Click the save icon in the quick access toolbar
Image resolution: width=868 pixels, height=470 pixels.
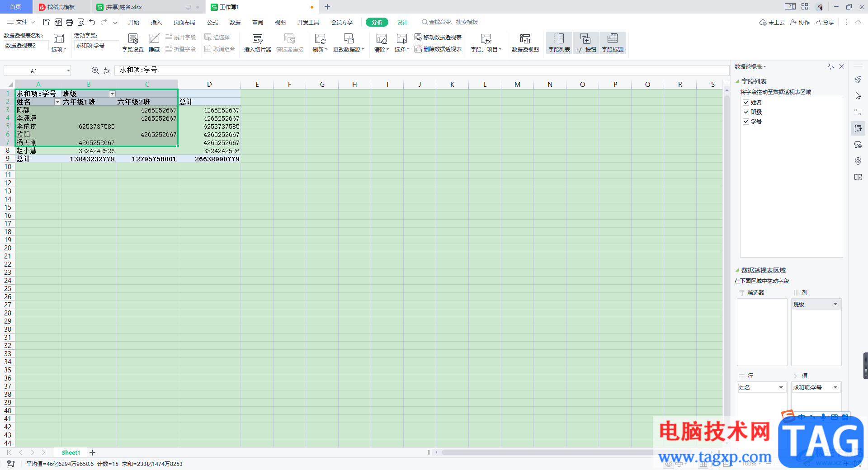[x=47, y=22]
